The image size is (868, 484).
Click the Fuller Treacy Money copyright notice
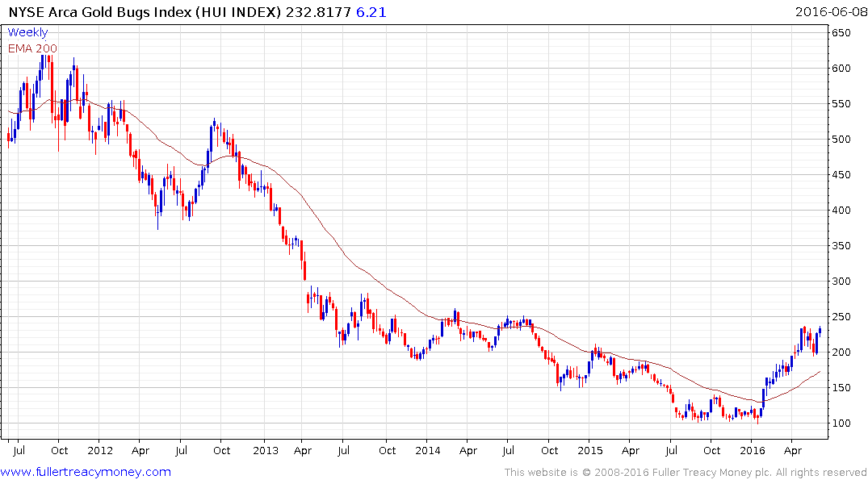[x=686, y=473]
